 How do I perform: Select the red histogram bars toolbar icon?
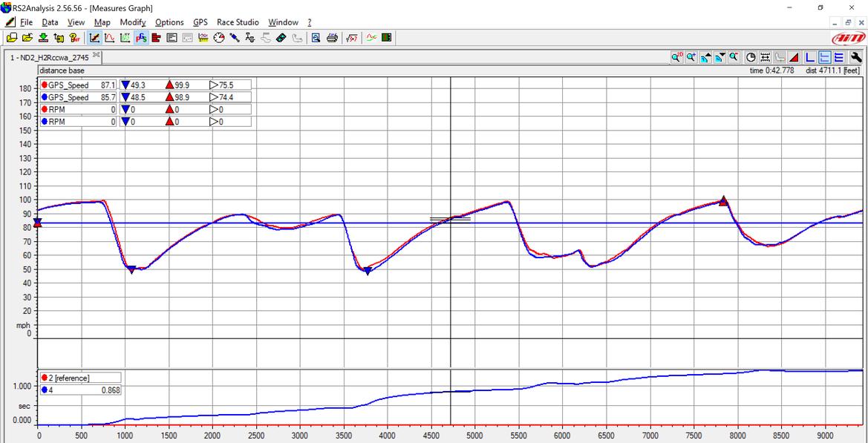coord(157,38)
